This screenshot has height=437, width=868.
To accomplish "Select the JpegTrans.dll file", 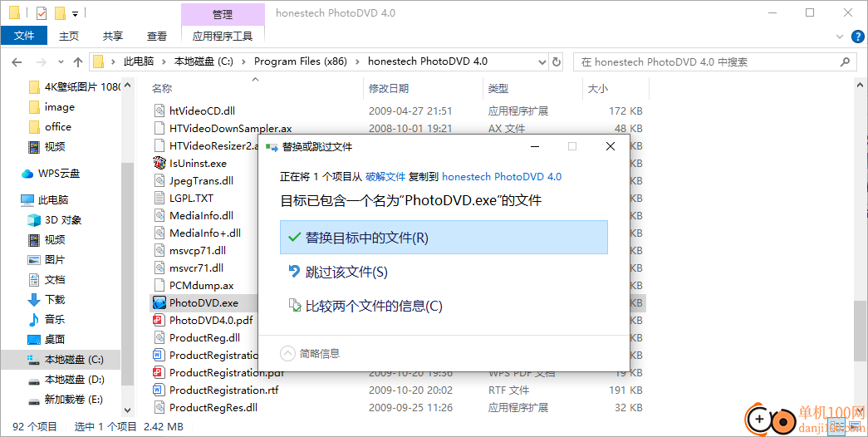I will coord(202,180).
